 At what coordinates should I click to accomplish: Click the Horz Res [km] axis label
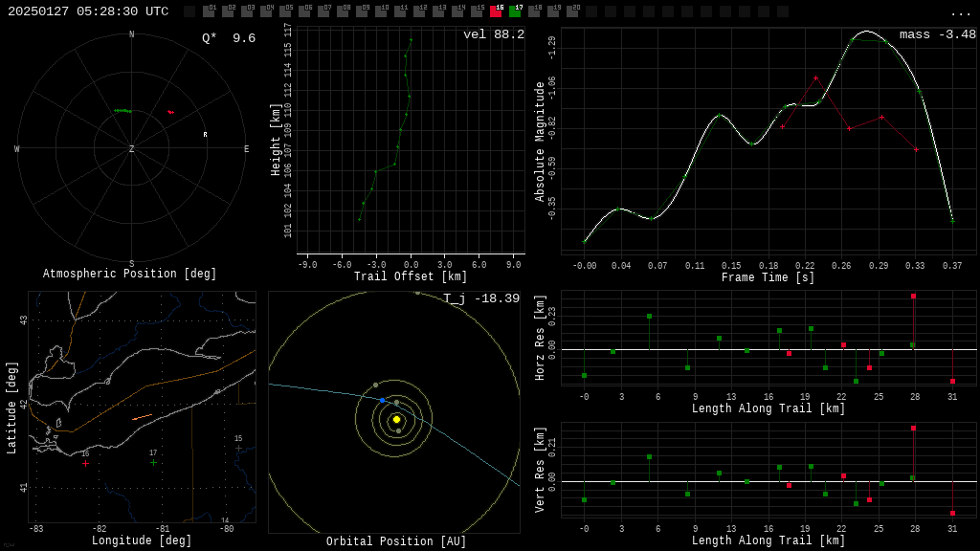pyautogui.click(x=540, y=338)
